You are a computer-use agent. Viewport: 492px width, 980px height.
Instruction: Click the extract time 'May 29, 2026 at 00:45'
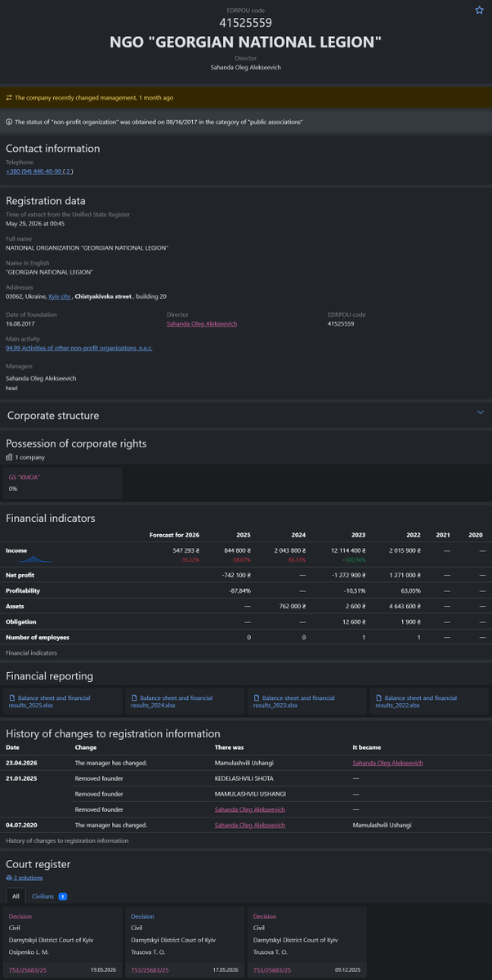pos(35,223)
